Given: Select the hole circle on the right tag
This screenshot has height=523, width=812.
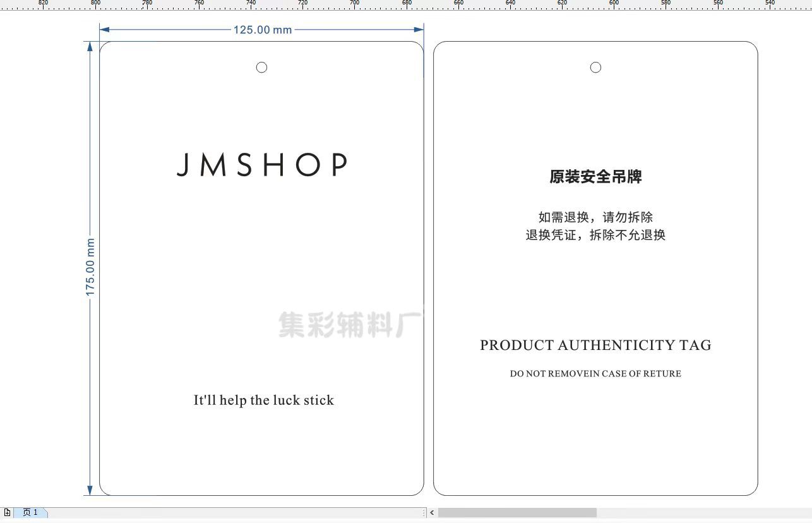Looking at the screenshot, I should (595, 68).
